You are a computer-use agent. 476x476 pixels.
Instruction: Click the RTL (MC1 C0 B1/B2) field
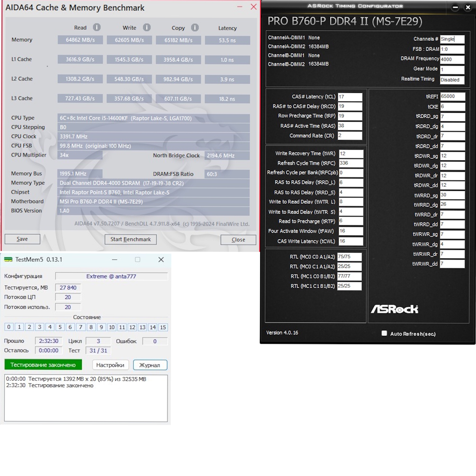click(x=350, y=276)
